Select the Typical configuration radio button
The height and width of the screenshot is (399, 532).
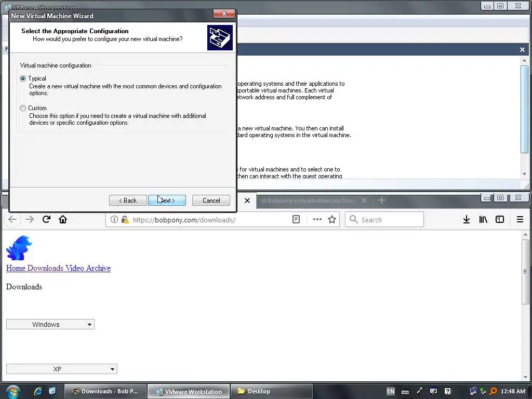click(23, 78)
